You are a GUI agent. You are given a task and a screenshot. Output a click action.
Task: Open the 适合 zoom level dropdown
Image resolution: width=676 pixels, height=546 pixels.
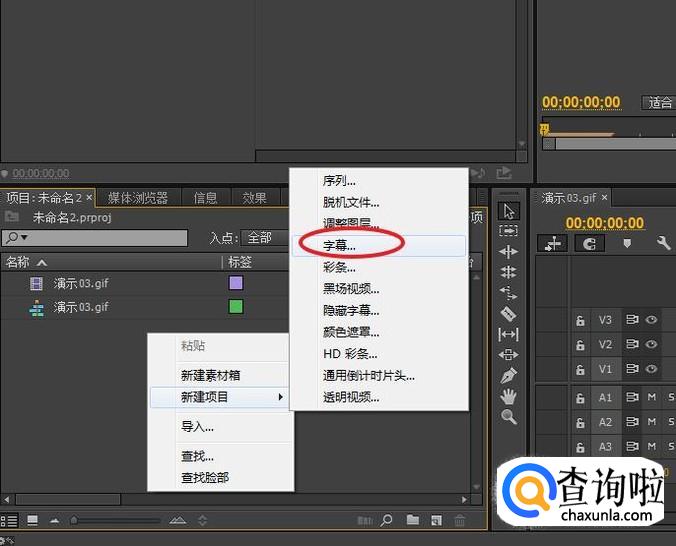click(x=659, y=102)
